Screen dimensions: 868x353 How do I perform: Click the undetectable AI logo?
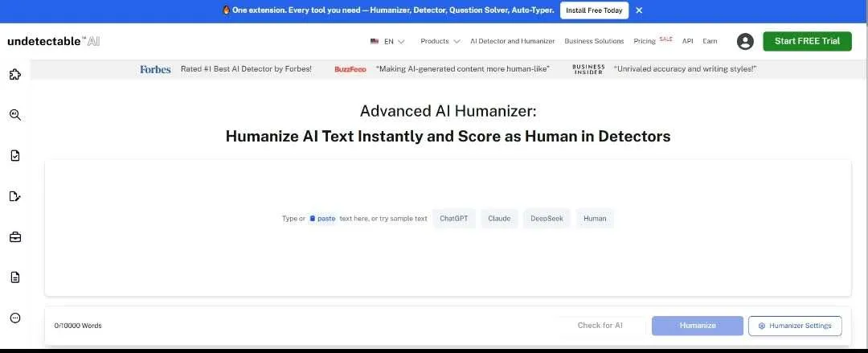54,41
